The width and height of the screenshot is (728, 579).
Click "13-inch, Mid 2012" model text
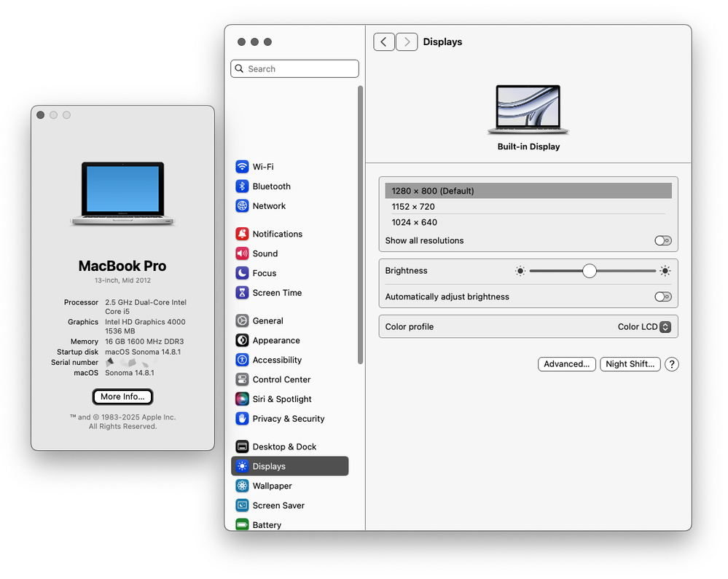coord(122,280)
